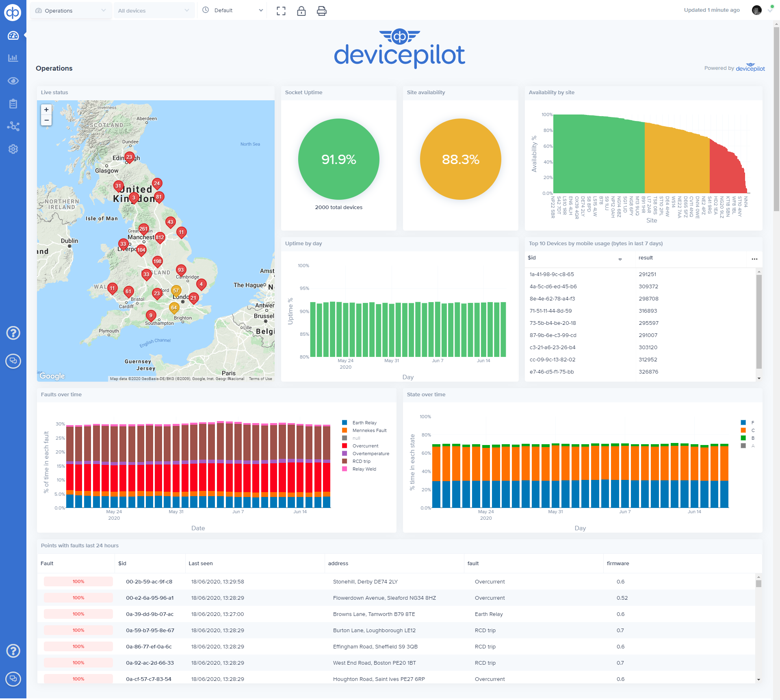Print the dashboard using printer icon
Viewport: 780px width, 700px height.
coord(322,11)
